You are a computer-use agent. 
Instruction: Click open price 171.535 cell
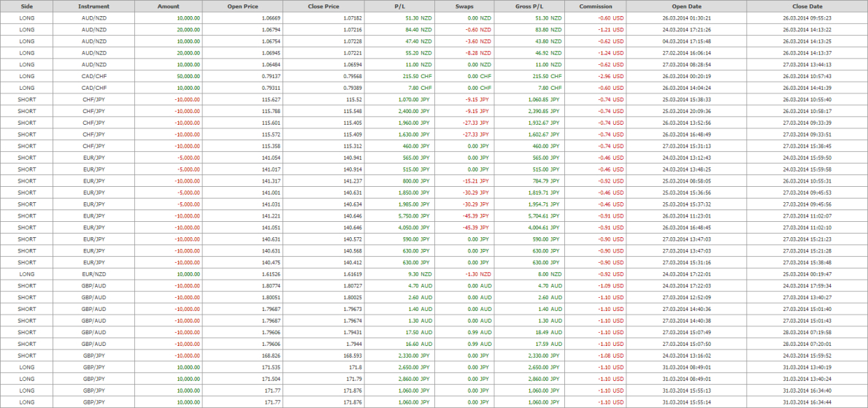[242, 367]
